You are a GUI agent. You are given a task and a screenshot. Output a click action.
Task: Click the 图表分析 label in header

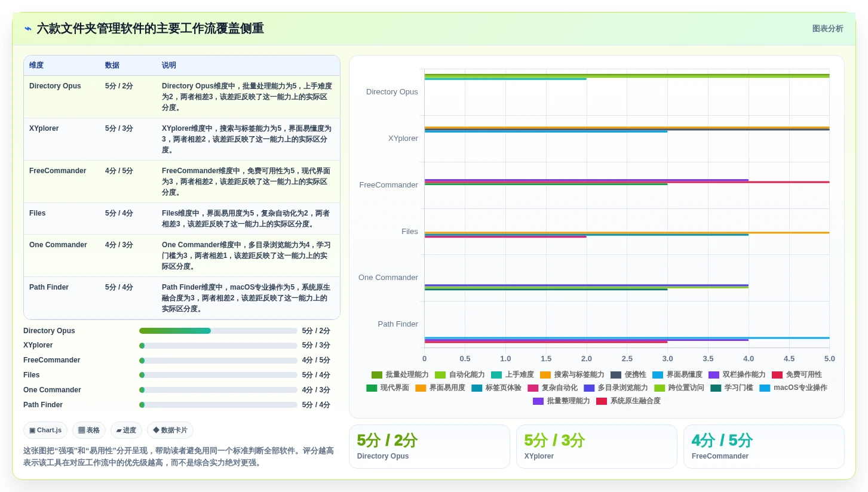click(x=827, y=29)
